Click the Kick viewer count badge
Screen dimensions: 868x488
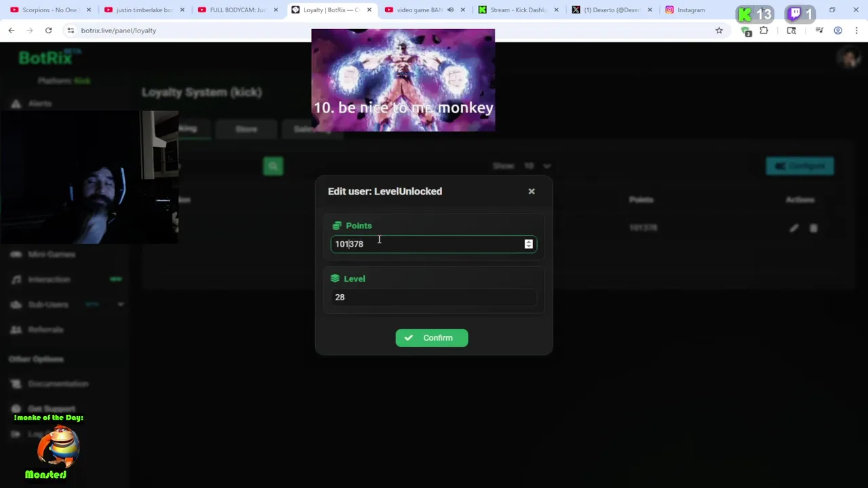point(755,14)
